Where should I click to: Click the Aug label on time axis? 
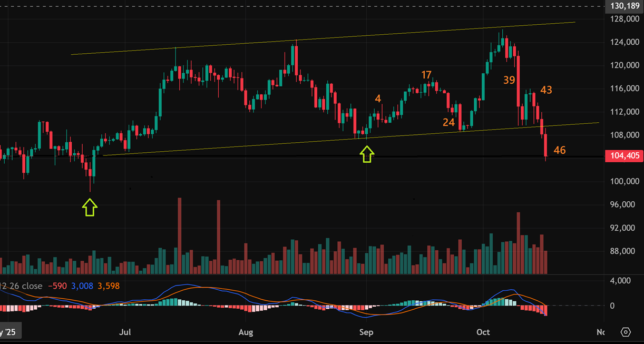pyautogui.click(x=246, y=332)
